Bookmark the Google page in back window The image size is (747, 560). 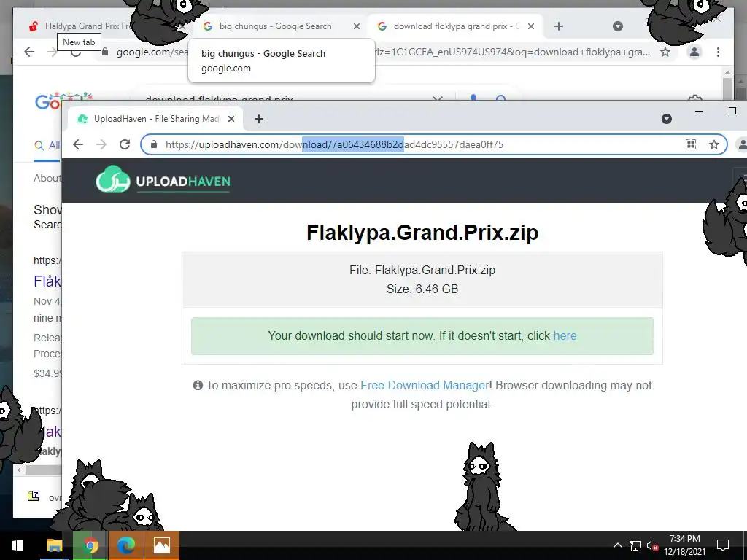[x=665, y=52]
